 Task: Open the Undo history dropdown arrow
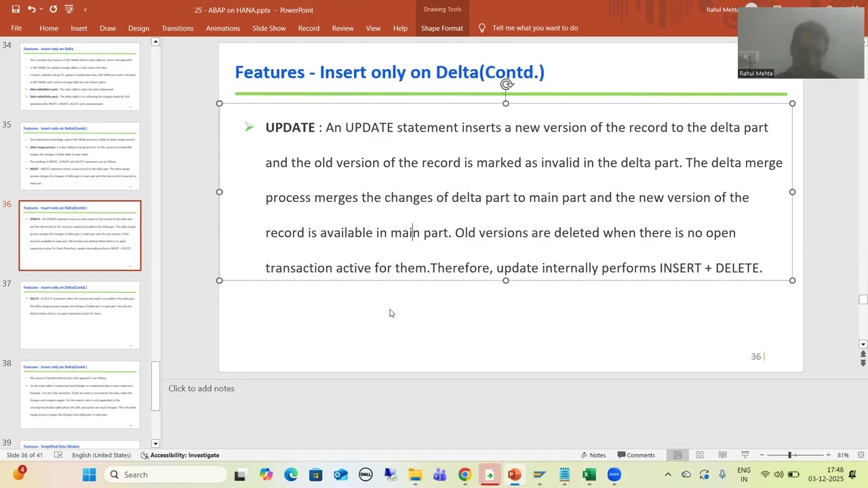pyautogui.click(x=41, y=9)
